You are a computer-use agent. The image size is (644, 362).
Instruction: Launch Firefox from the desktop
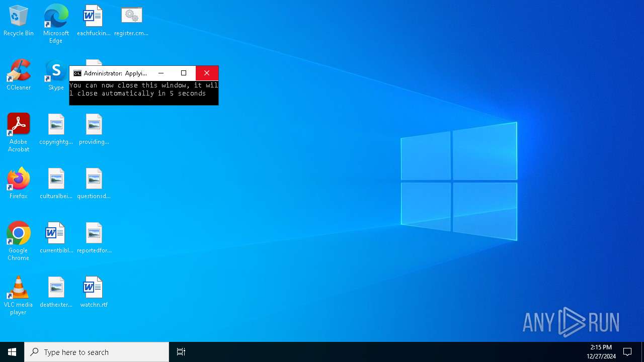pyautogui.click(x=19, y=184)
